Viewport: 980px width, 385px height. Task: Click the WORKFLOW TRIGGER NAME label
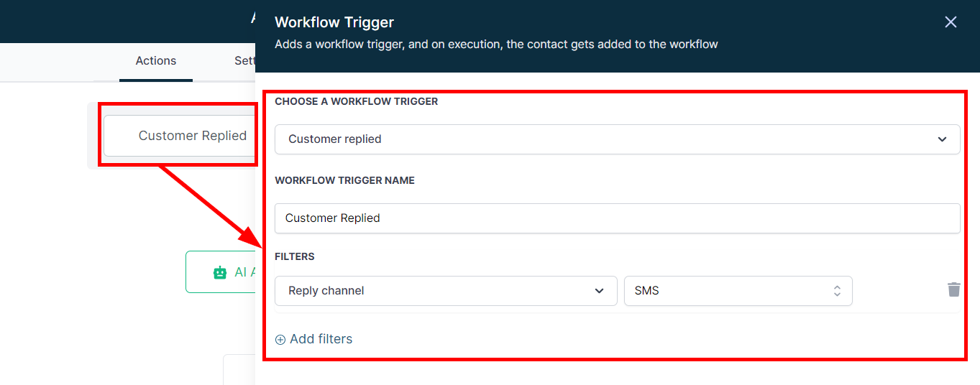[344, 180]
